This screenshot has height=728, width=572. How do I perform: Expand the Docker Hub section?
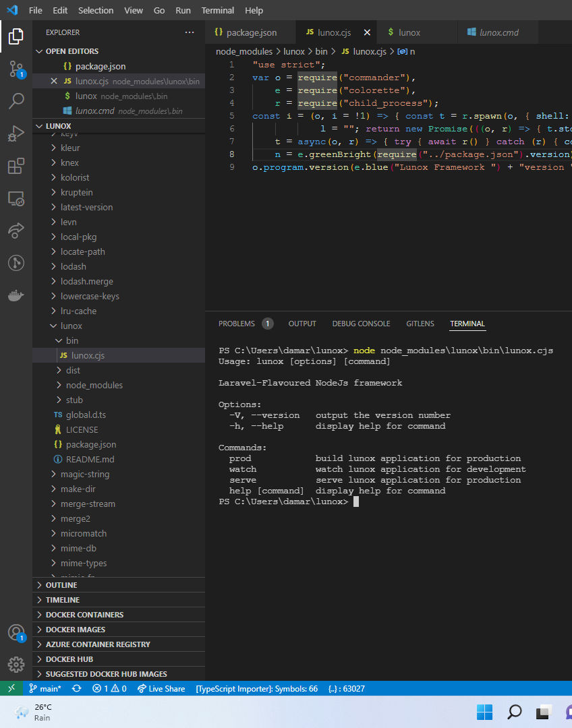(119, 659)
